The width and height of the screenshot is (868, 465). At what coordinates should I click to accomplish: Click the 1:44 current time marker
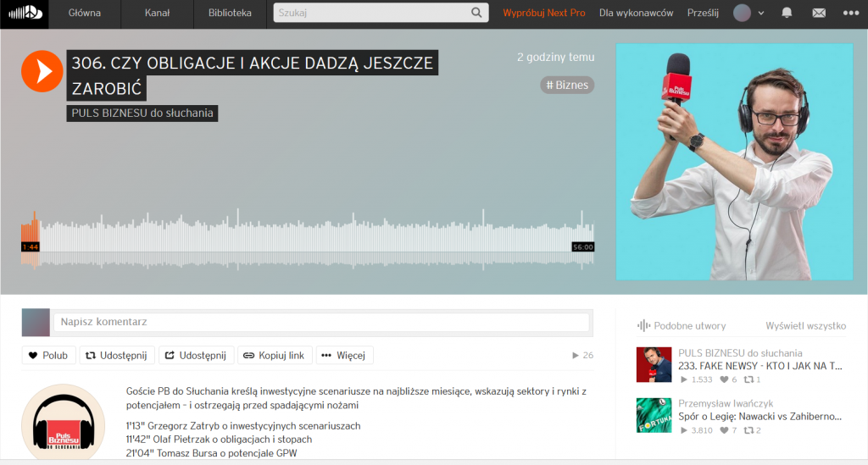point(31,247)
